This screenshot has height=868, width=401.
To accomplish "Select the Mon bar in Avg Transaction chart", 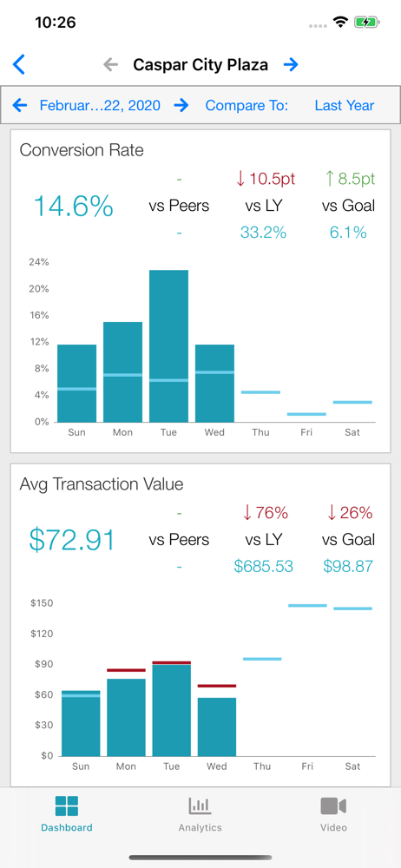I will (x=126, y=717).
